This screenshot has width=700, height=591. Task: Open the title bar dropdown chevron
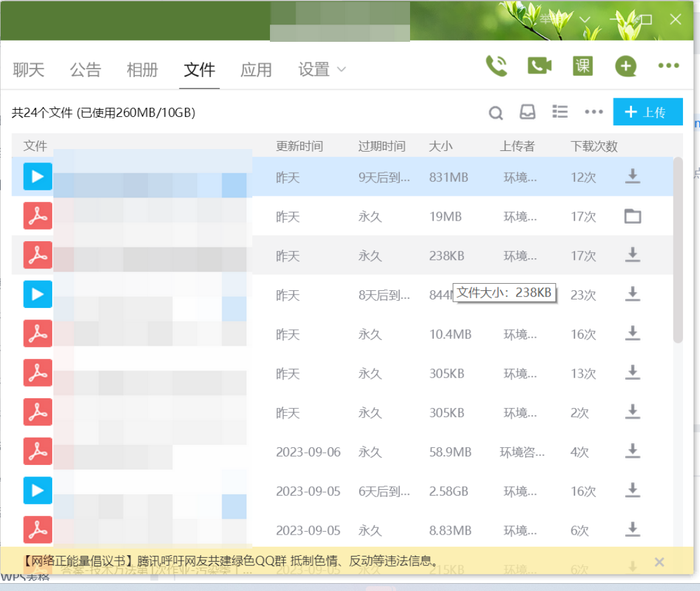(x=585, y=20)
